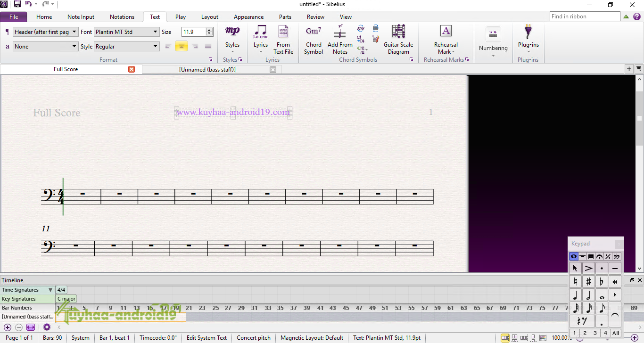Viewport: 644px width, 343px height.
Task: Click Add From Notes chord icon
Action: click(340, 40)
